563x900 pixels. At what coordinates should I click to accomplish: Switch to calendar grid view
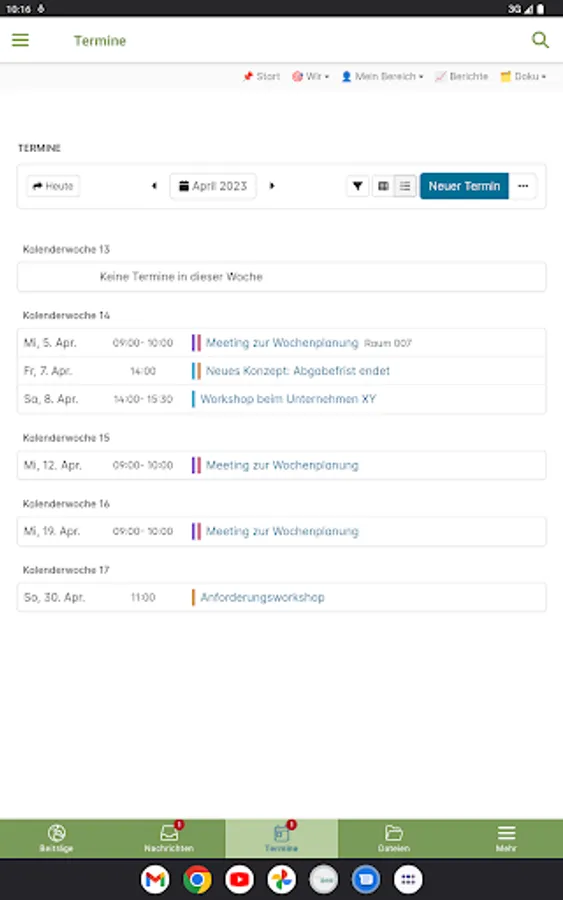click(x=383, y=186)
